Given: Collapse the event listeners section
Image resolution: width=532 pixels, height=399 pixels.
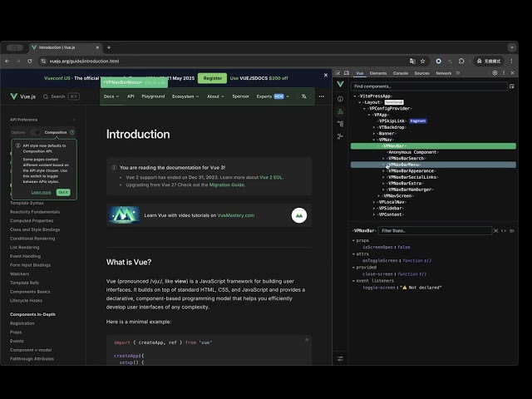Looking at the screenshot, I should [x=353, y=281].
